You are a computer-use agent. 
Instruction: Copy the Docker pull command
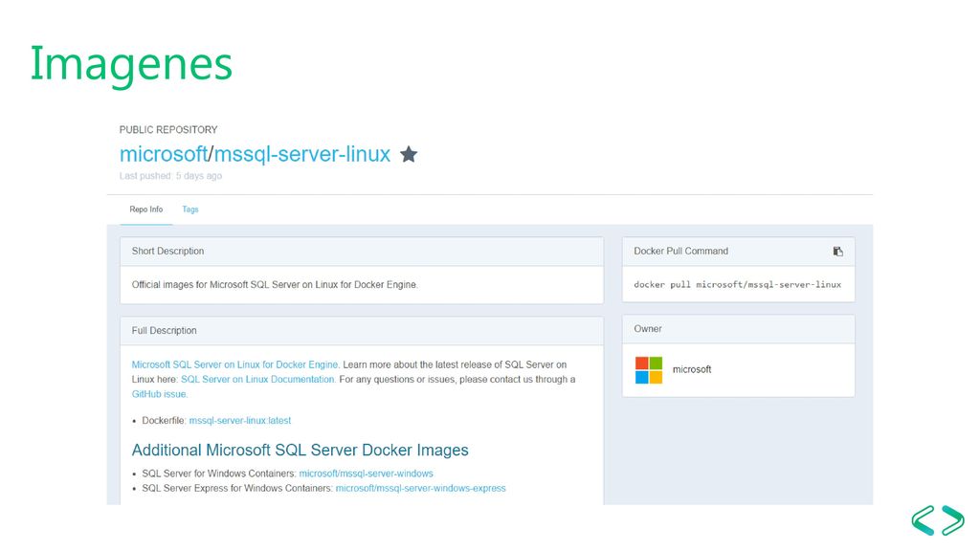pyautogui.click(x=837, y=252)
